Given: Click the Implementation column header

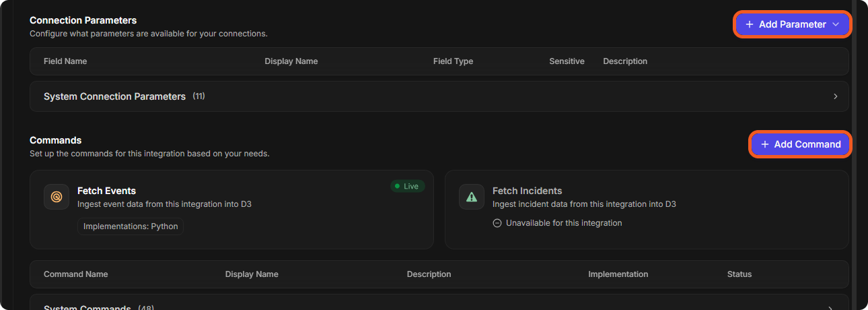Looking at the screenshot, I should [x=618, y=274].
